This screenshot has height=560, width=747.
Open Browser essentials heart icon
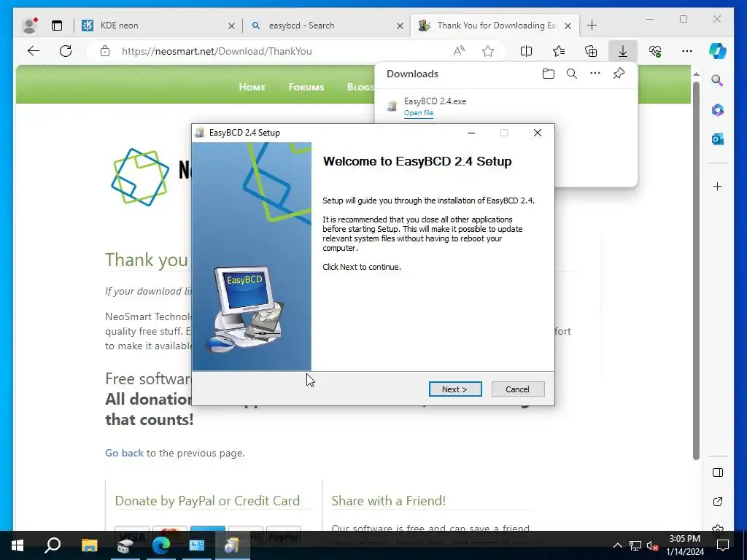655,51
